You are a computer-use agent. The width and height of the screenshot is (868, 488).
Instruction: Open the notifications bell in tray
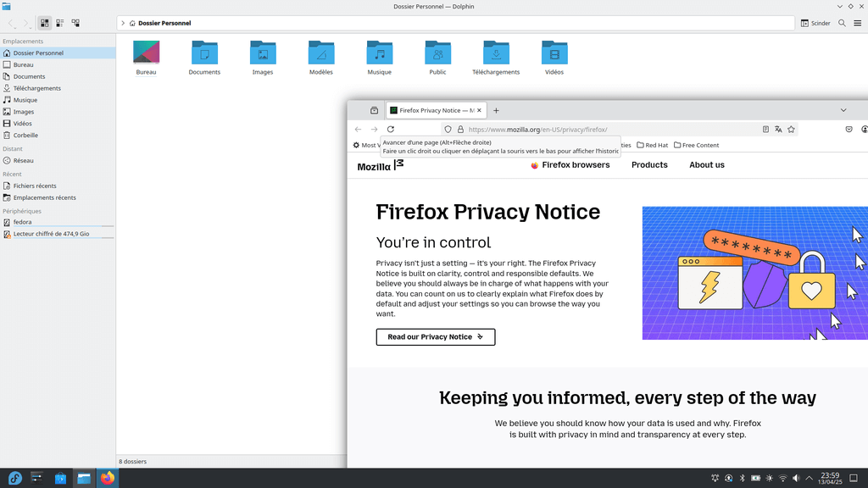(x=715, y=478)
